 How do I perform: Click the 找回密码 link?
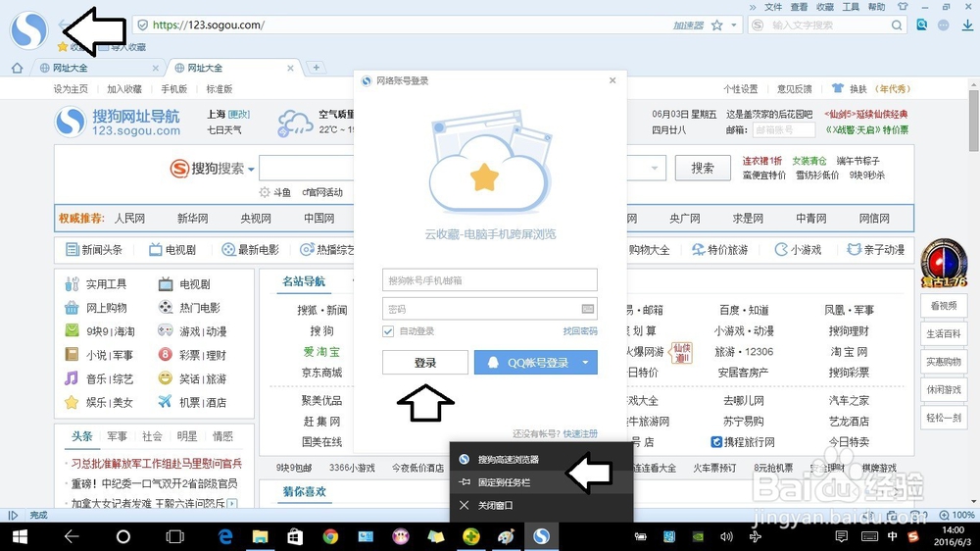pos(580,331)
